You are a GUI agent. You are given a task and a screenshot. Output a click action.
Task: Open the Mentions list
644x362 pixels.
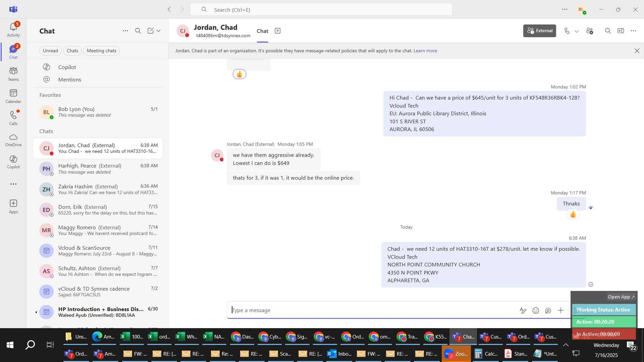98,79
